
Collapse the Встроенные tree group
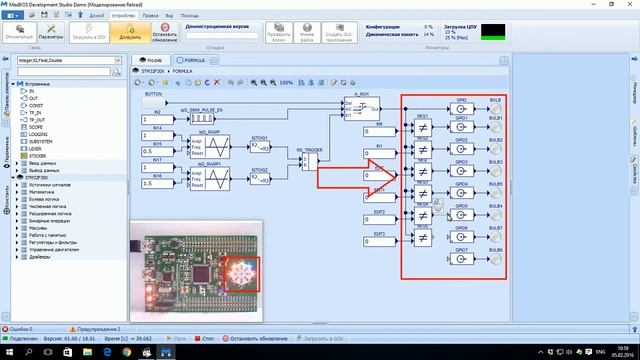[13, 84]
